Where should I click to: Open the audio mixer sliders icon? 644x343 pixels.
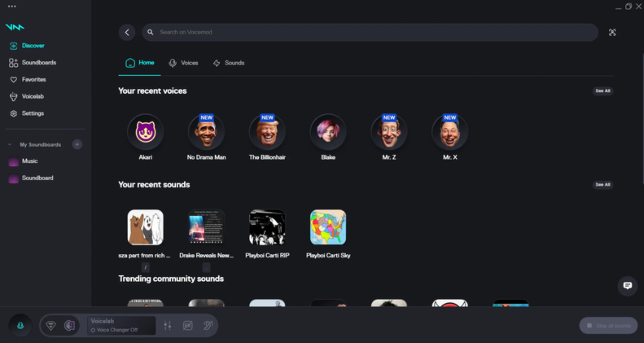pos(167,325)
